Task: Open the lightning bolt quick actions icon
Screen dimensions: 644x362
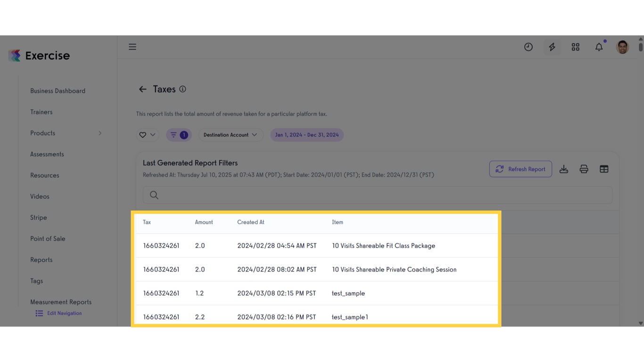Action: (x=552, y=47)
